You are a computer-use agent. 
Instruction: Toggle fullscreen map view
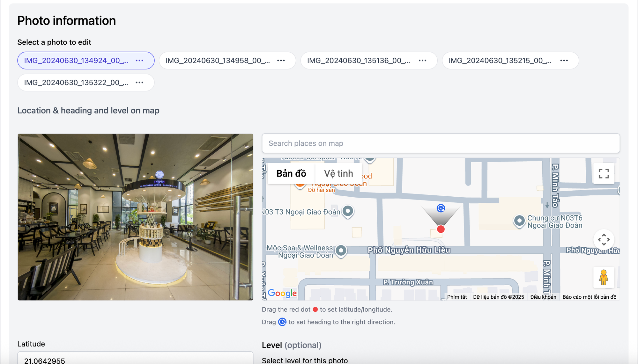point(604,174)
